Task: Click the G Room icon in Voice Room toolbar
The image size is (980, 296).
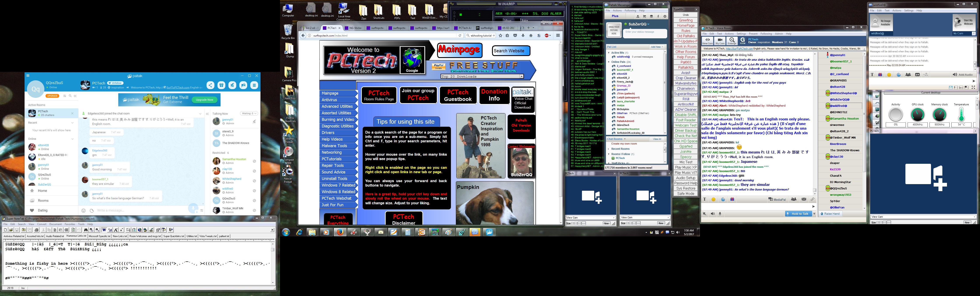Action: click(743, 41)
